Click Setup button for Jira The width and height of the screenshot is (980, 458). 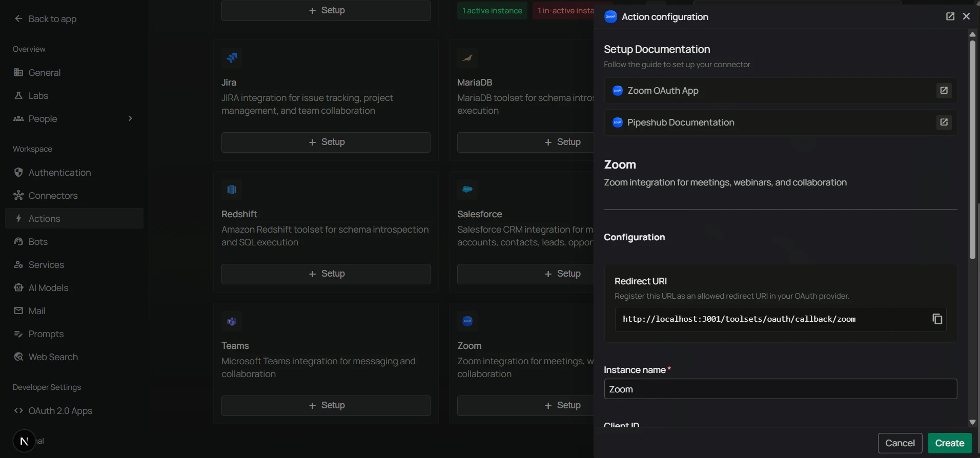point(326,142)
